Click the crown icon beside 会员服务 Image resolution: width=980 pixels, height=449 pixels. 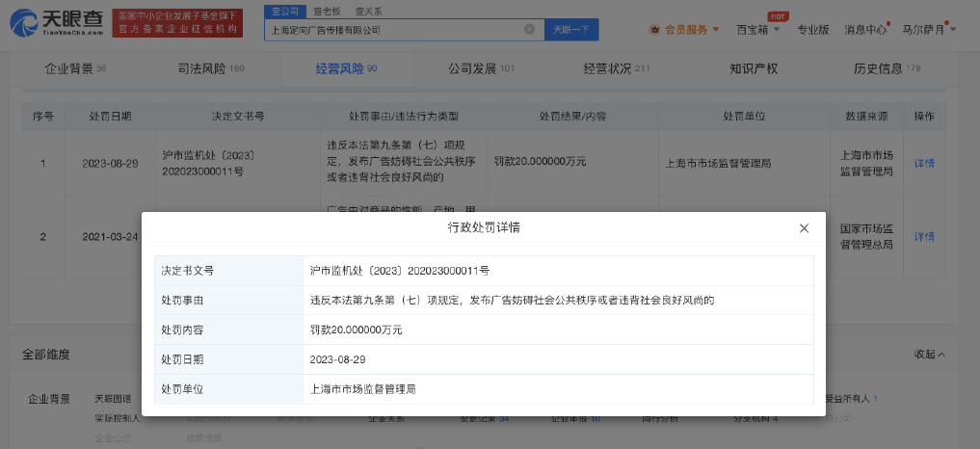pyautogui.click(x=655, y=30)
